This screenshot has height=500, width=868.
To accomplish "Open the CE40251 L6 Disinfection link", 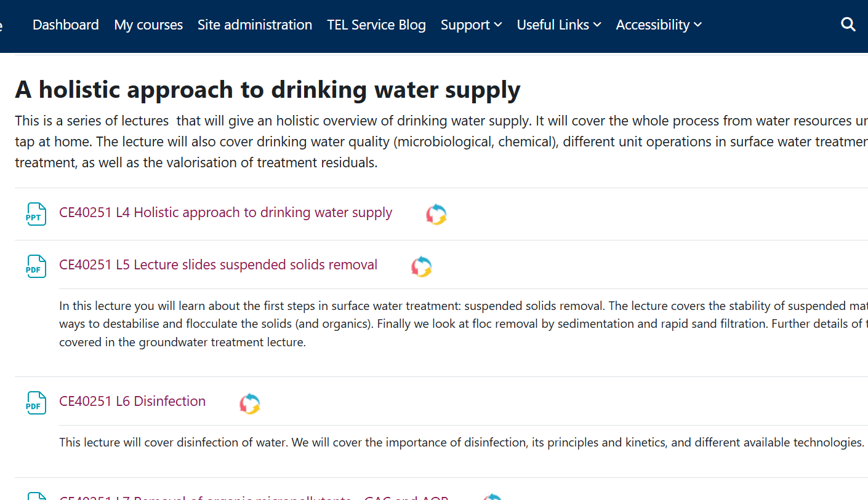I will (x=132, y=401).
